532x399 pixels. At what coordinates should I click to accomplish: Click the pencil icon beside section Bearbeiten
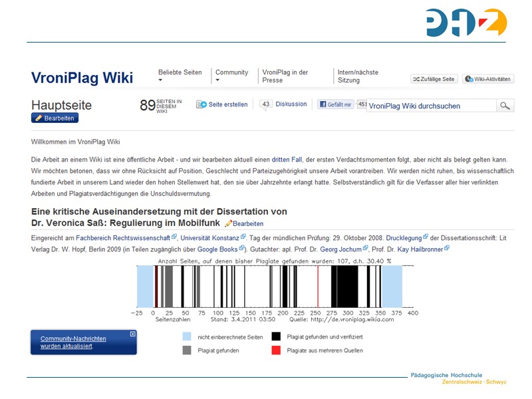pyautogui.click(x=229, y=223)
